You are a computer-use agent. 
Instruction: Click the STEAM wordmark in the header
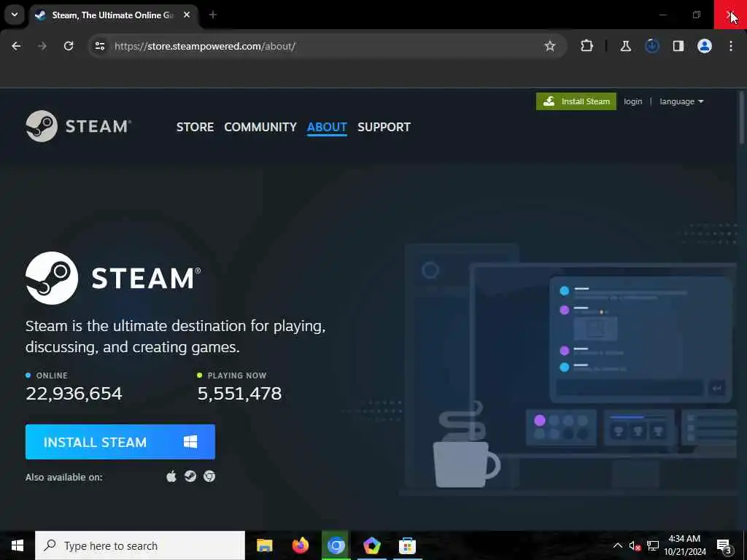[98, 126]
